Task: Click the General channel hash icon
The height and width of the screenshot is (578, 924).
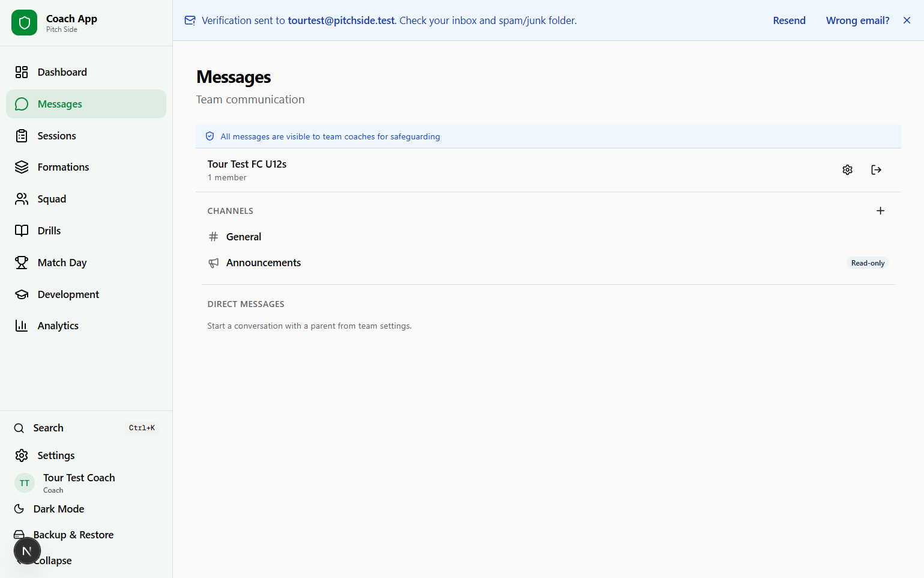Action: 213,237
